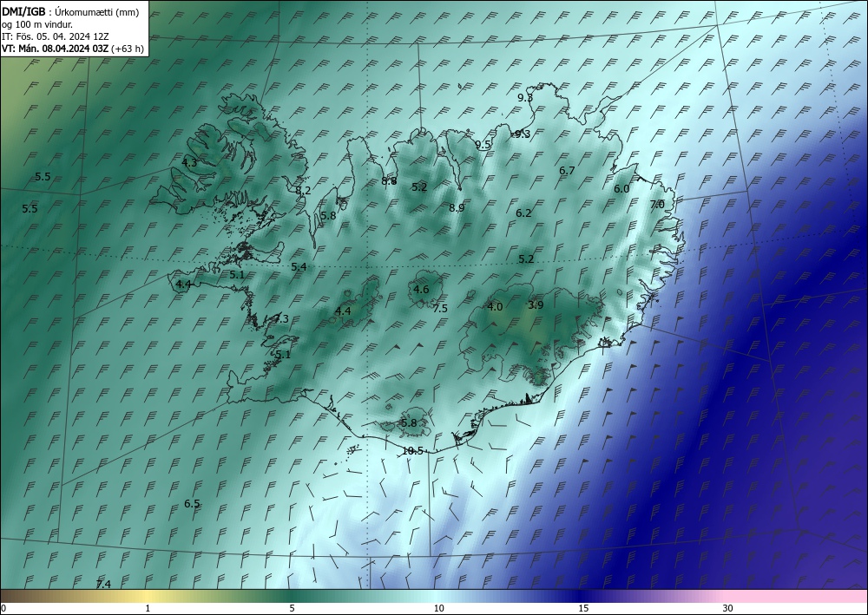Screen dimensions: 868x615
Task: Click the legend tick label 1
Action: click(x=148, y=609)
